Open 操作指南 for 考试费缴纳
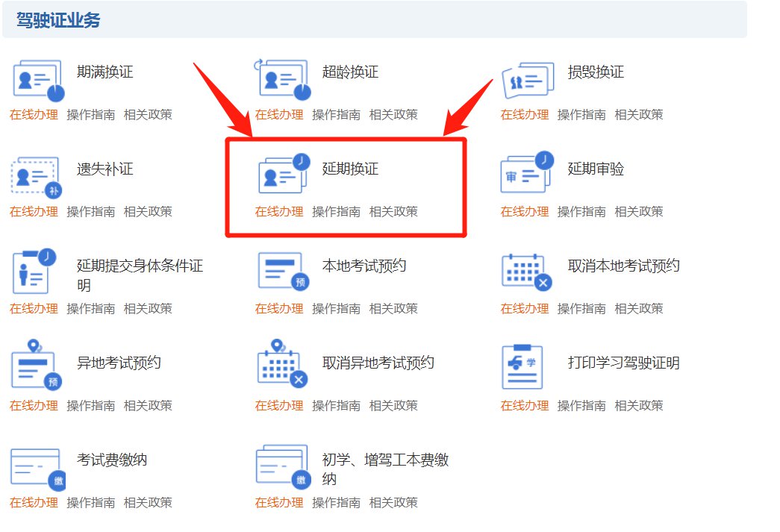780x532 pixels. 90,503
